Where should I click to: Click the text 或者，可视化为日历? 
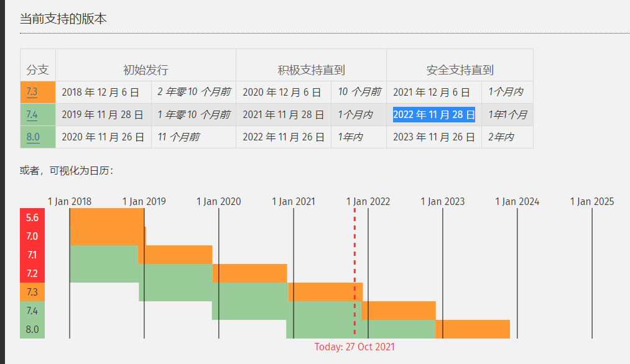tap(67, 171)
